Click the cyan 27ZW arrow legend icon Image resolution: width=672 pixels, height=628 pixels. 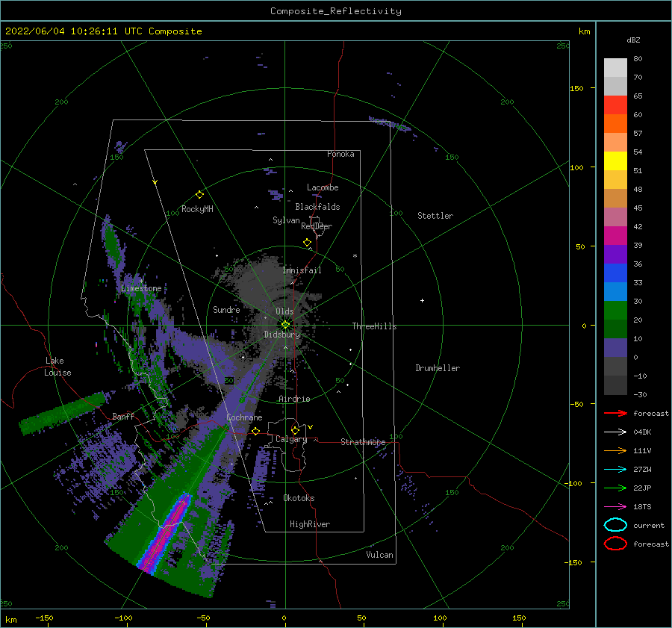615,470
